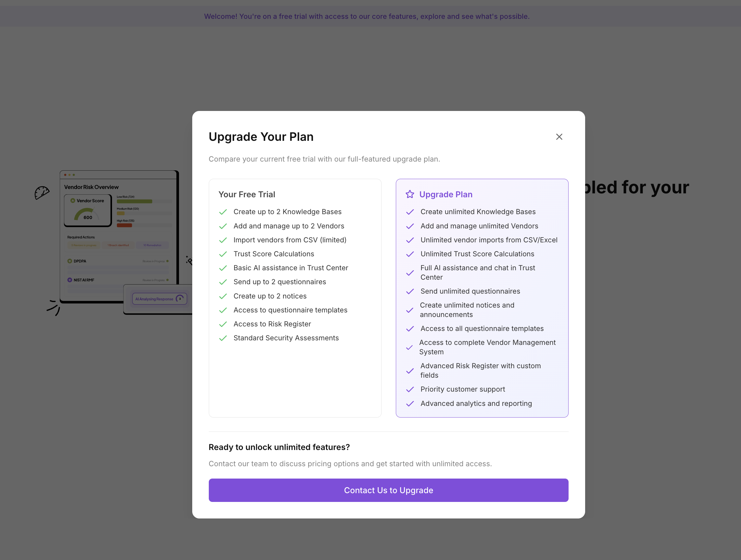Screen dimensions: 741x560
Task: Close the Upgrade Your Plan dialog
Action: tap(559, 137)
